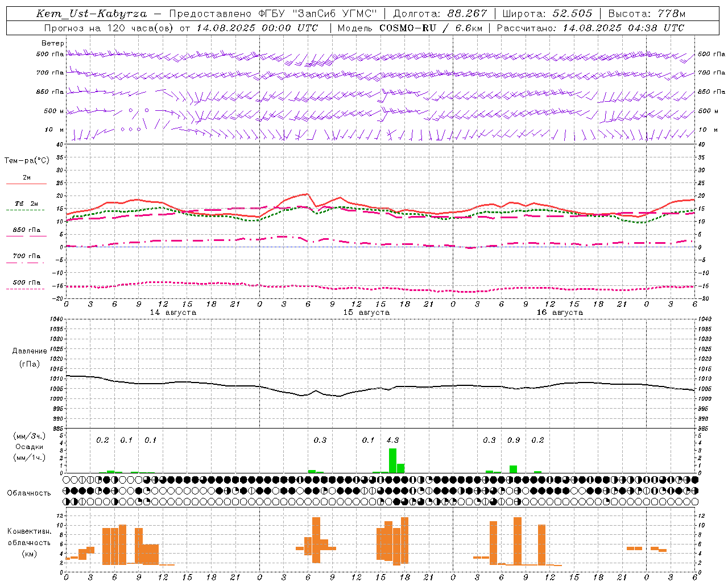Click the 16 августа date label
Image resolution: width=728 pixels, height=582 pixels.
click(x=560, y=313)
